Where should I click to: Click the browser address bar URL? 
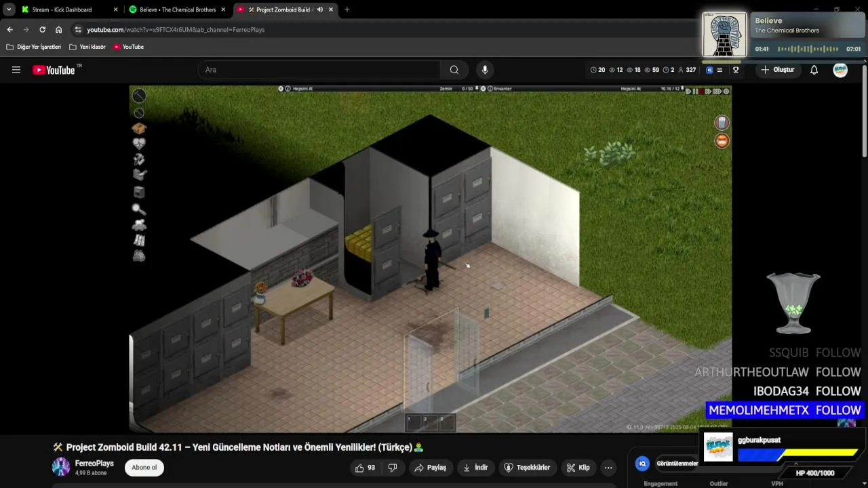point(176,30)
